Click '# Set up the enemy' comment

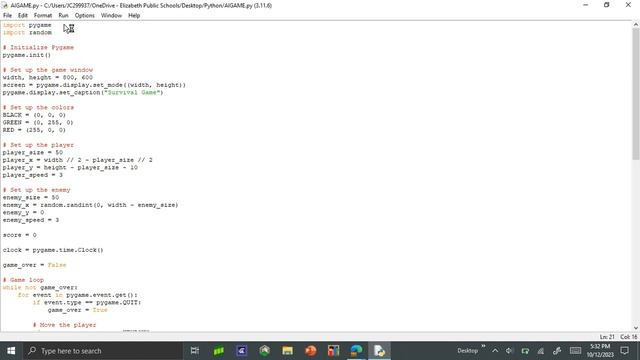point(36,190)
